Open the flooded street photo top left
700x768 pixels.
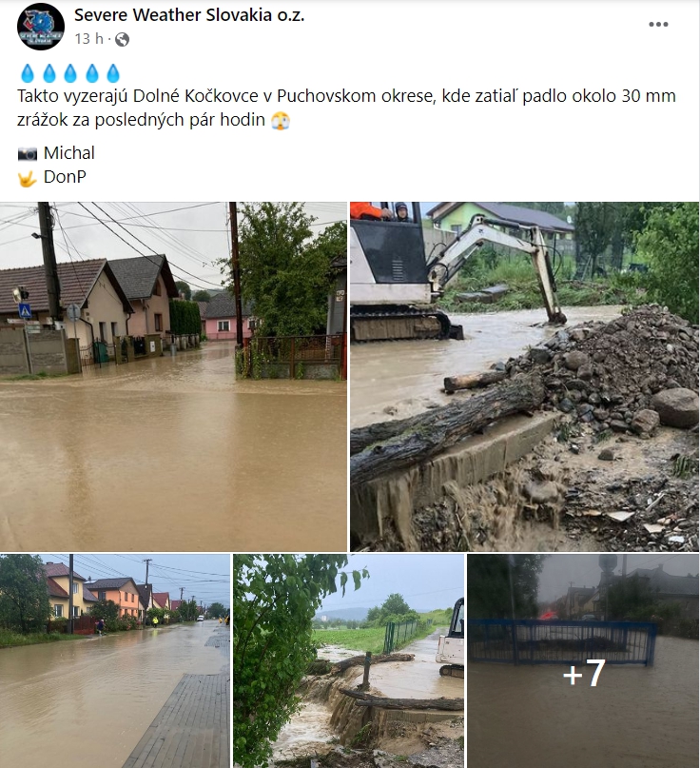174,374
